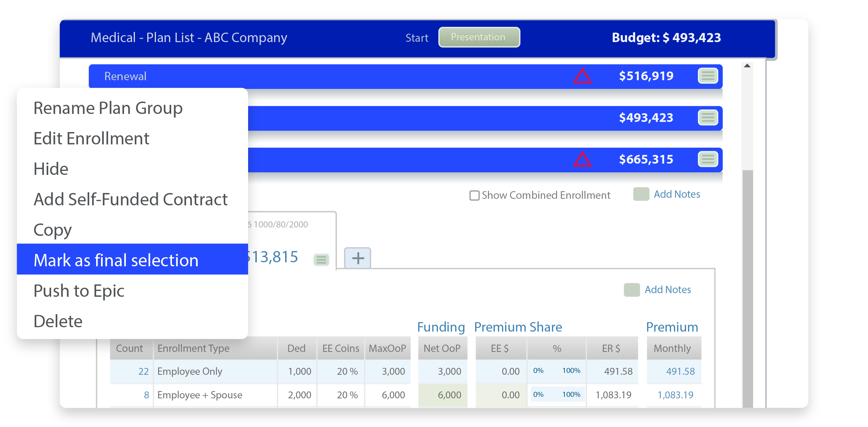Click the lower Add Notes link
Viewport: 868px width, 427px height.
click(667, 290)
